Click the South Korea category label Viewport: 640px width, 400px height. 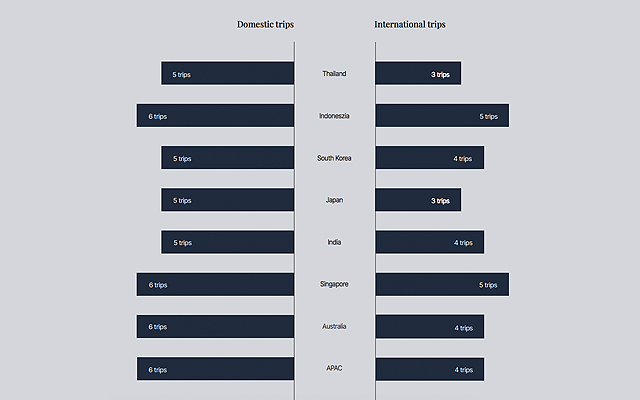(x=334, y=158)
